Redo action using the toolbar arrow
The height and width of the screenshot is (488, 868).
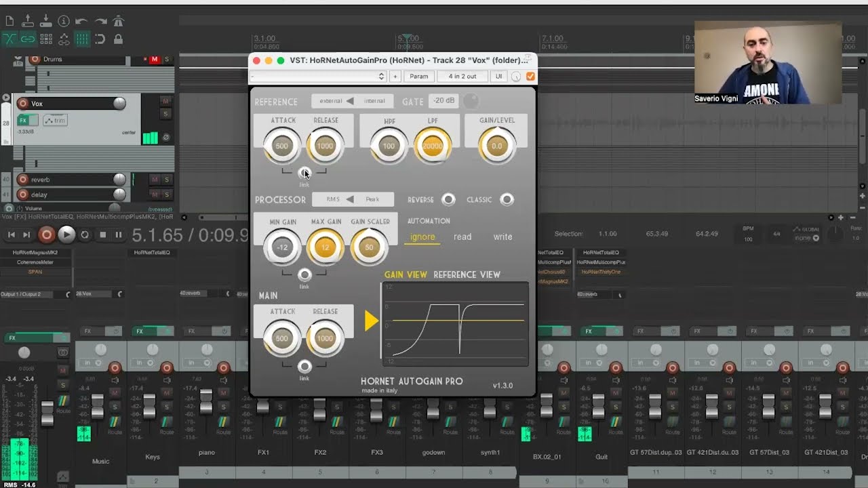100,21
